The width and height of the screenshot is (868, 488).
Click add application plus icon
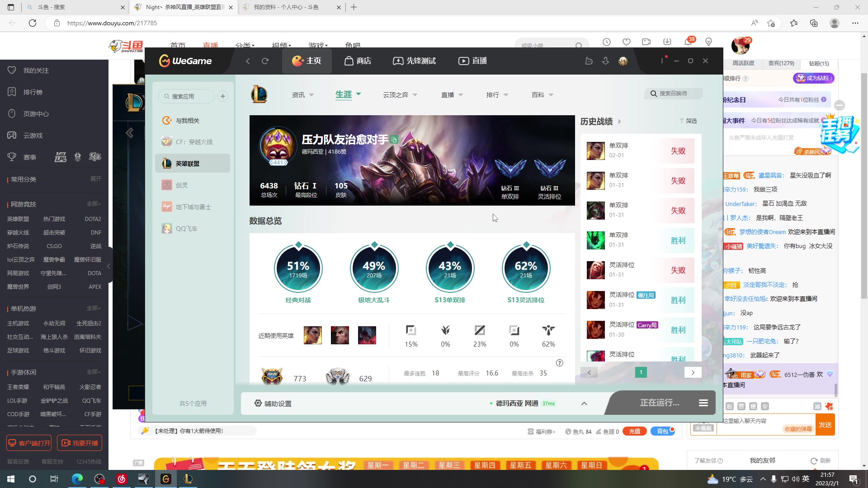(x=223, y=96)
